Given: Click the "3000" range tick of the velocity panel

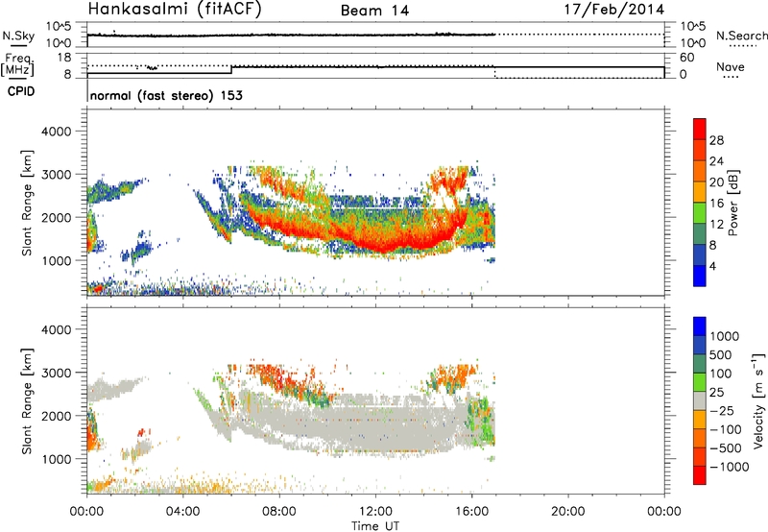Looking at the screenshot, I should point(57,373).
